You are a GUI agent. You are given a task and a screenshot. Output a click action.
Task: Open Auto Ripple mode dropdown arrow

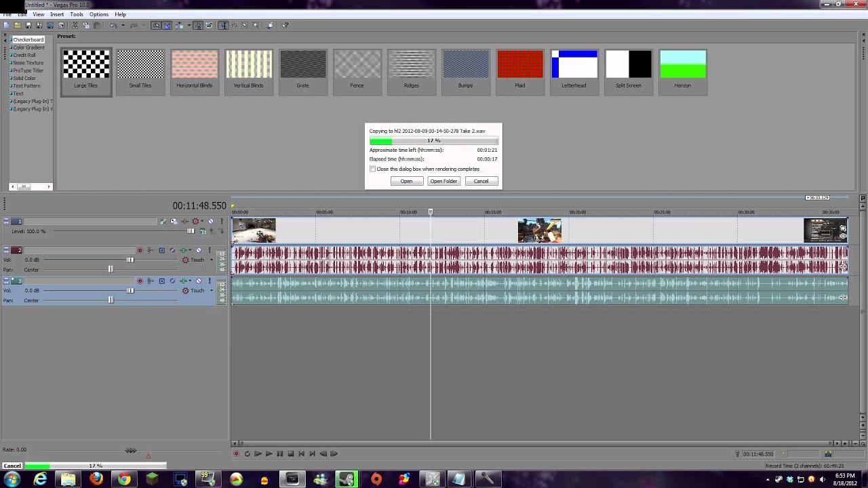(188, 26)
